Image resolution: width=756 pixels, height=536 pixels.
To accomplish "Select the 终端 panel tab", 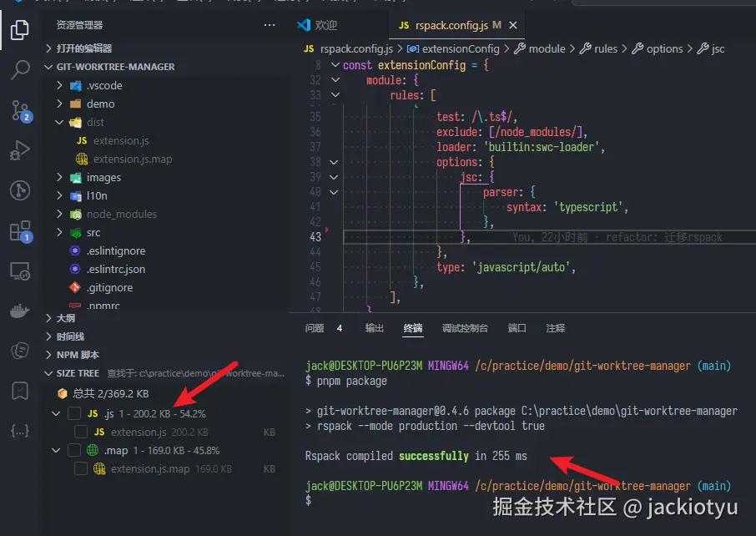I will point(413,328).
